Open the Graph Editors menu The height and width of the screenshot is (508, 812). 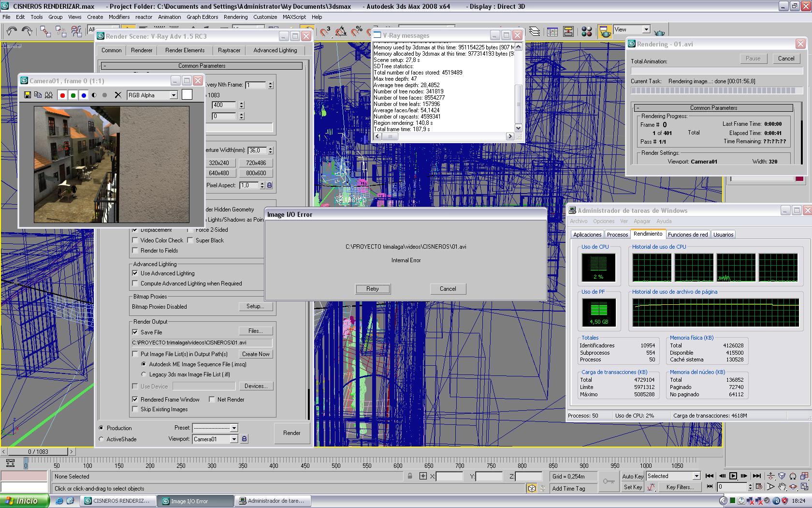(x=203, y=17)
